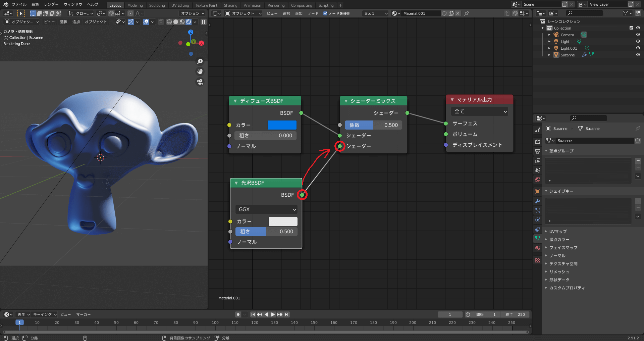Open the Render properties tab
Image resolution: width=644 pixels, height=341 pixels.
(x=538, y=142)
